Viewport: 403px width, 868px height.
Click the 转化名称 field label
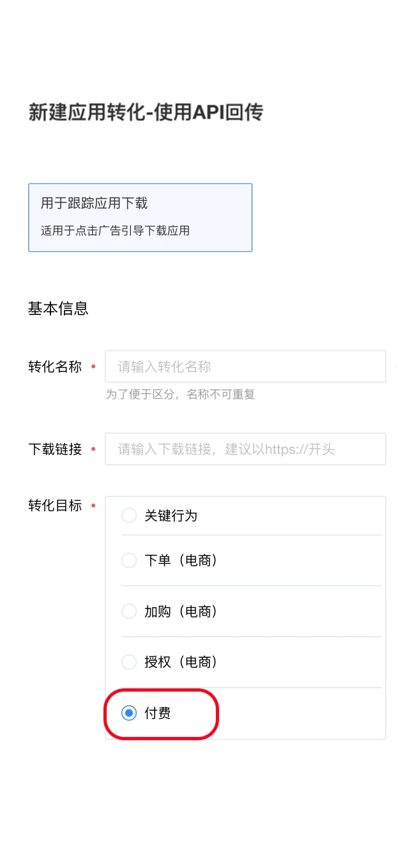pyautogui.click(x=54, y=366)
